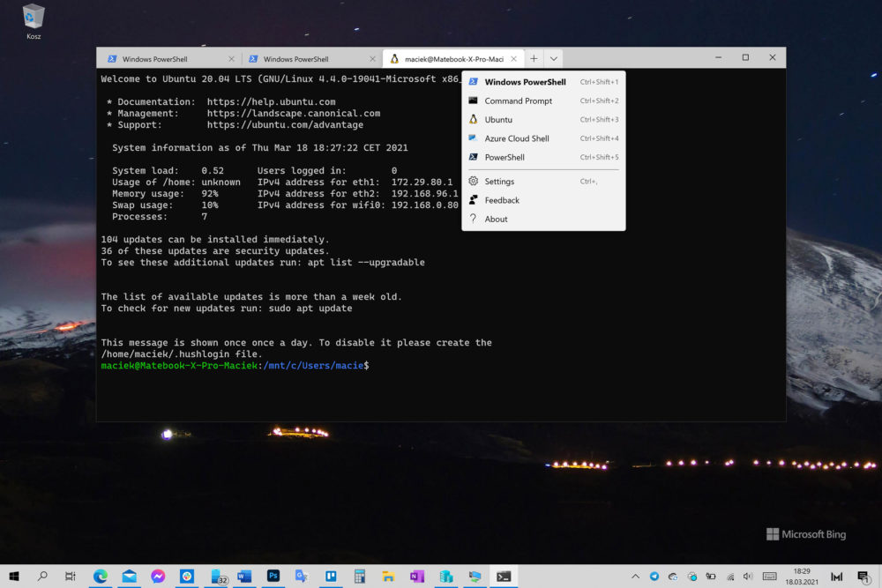
Task: Open Calculator from the taskbar
Action: coord(360,577)
